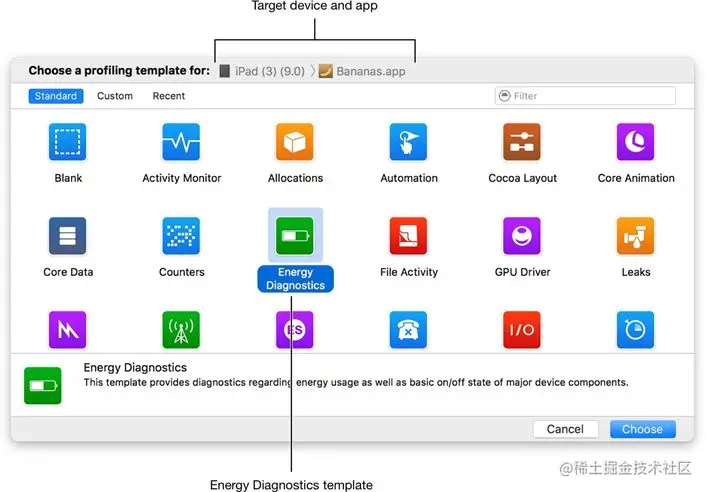
Task: Choose the blue clock timer template icon
Action: (x=636, y=330)
